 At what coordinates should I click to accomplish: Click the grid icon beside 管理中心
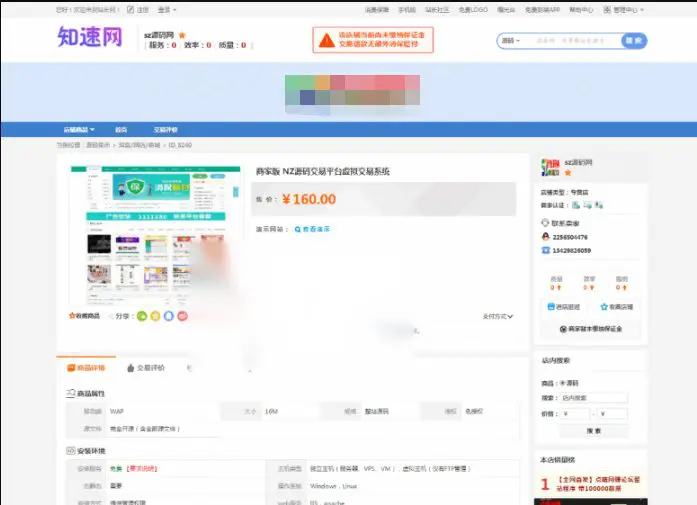coord(607,9)
